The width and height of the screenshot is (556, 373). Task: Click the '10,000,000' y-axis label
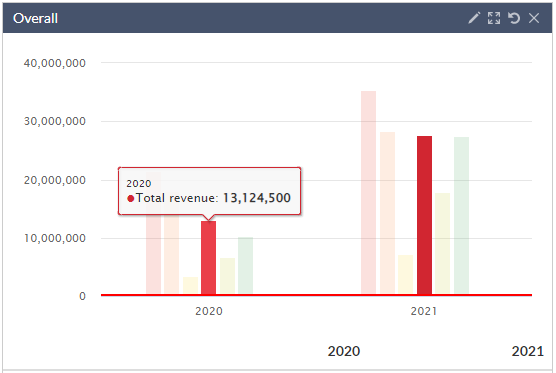55,238
